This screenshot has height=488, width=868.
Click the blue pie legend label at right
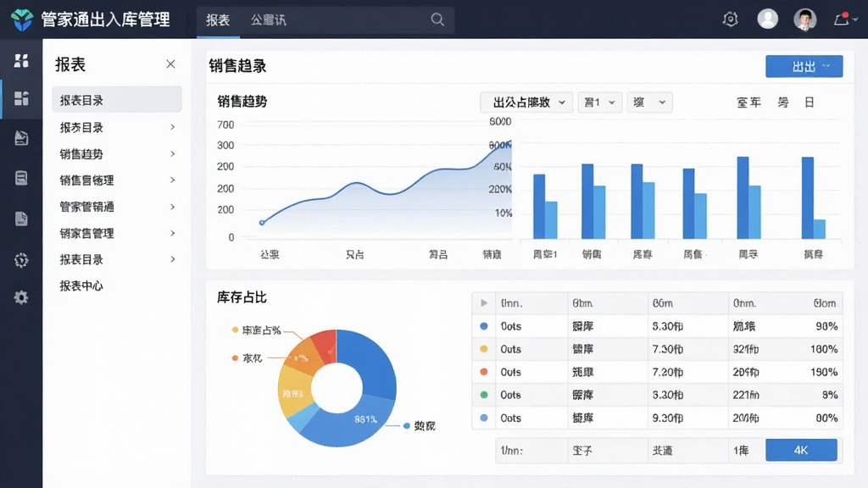(x=425, y=425)
